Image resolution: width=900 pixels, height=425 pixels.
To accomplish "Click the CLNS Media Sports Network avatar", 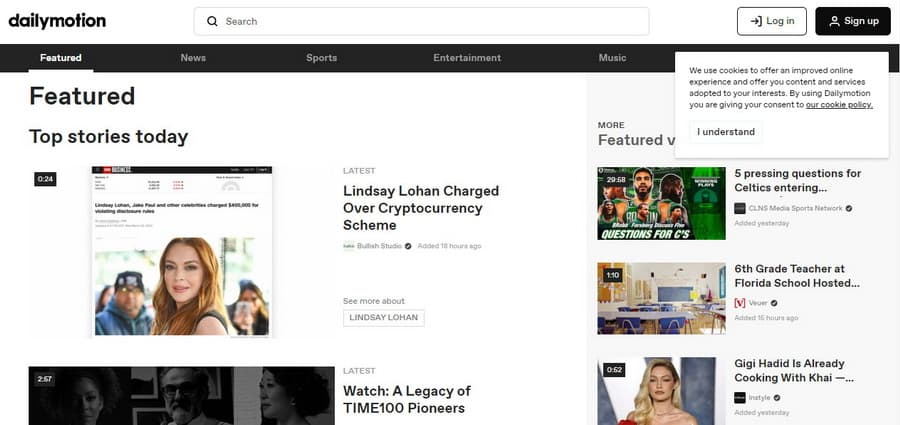I will coord(740,208).
